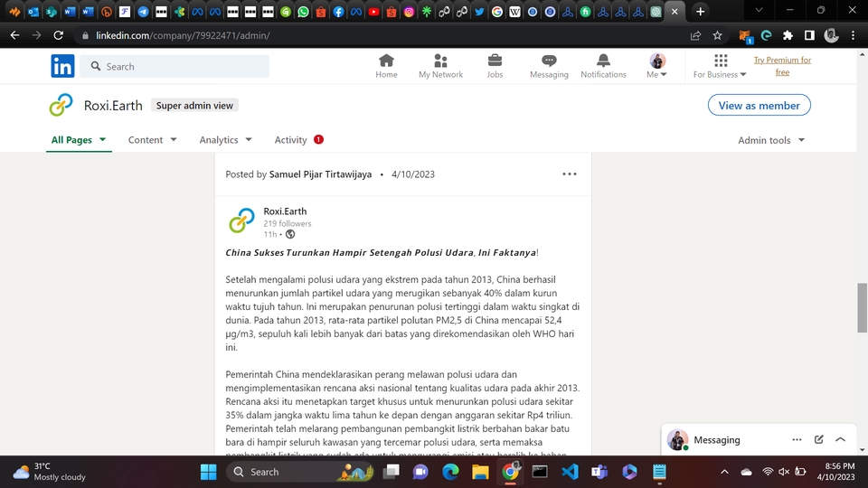Image resolution: width=868 pixels, height=488 pixels.
Task: Open the tab search chevron
Action: 759,11
